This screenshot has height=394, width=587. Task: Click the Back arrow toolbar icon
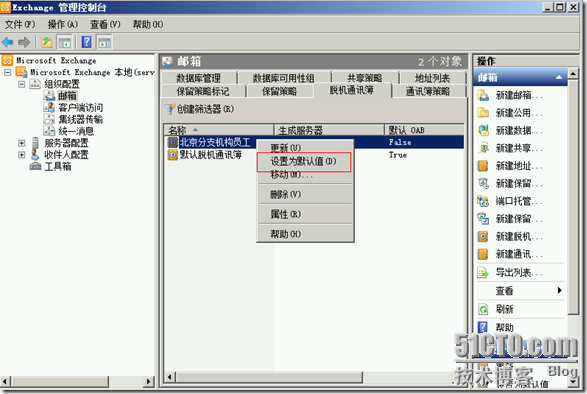click(7, 42)
